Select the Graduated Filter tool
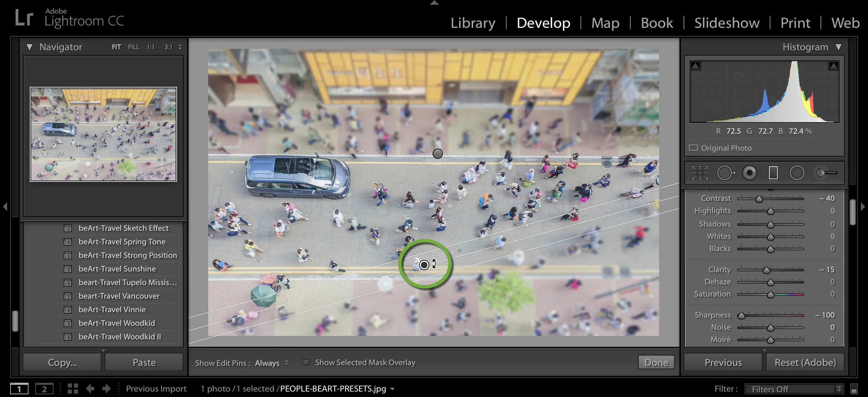This screenshot has width=868, height=397. point(773,173)
